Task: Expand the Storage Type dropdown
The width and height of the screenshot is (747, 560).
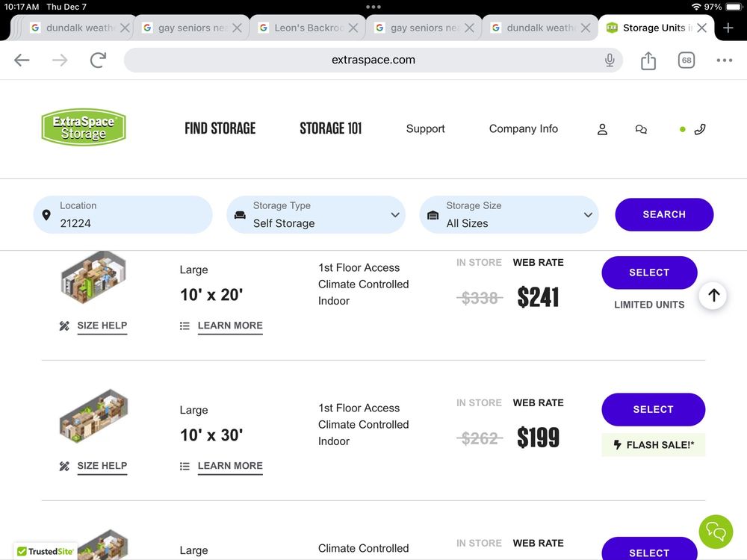Action: [316, 215]
